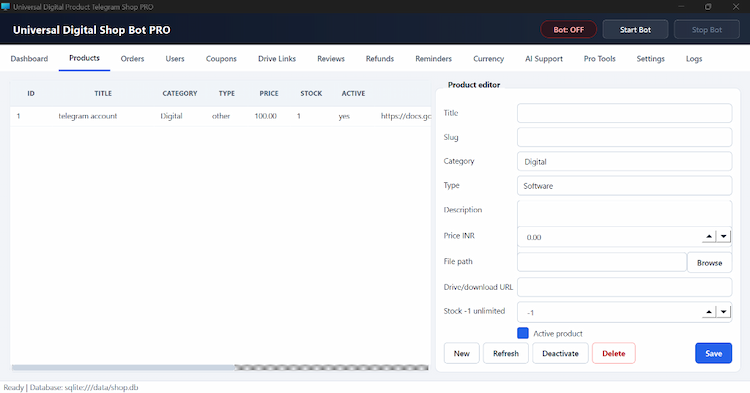The height and width of the screenshot is (393, 750).
Task: Decrease Stock value with down arrow
Action: [724, 312]
